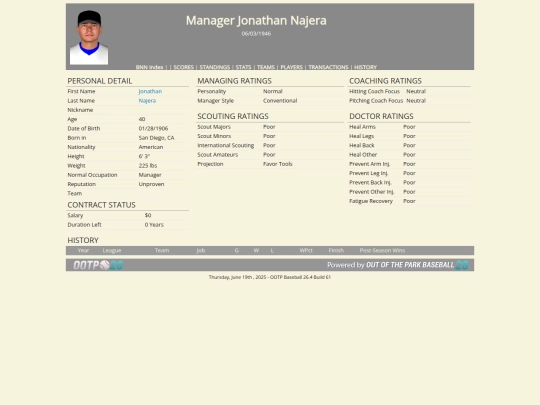Click the OOTP 26 logo in the footer
Viewport: 540px width, 405px height.
click(98, 265)
